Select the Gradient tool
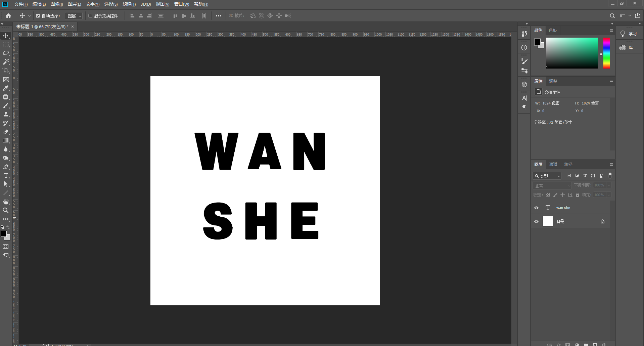The height and width of the screenshot is (346, 644). coord(6,140)
